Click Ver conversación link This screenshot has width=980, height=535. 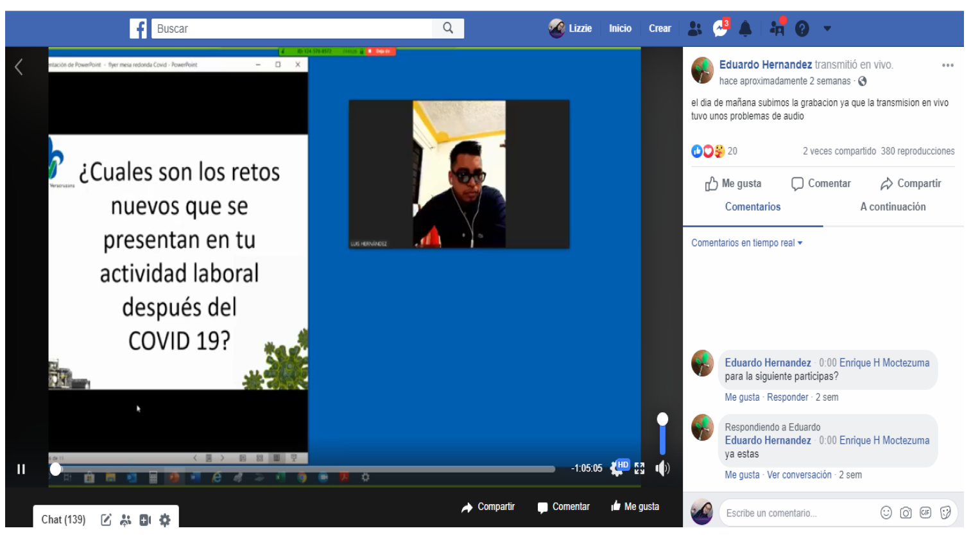799,475
